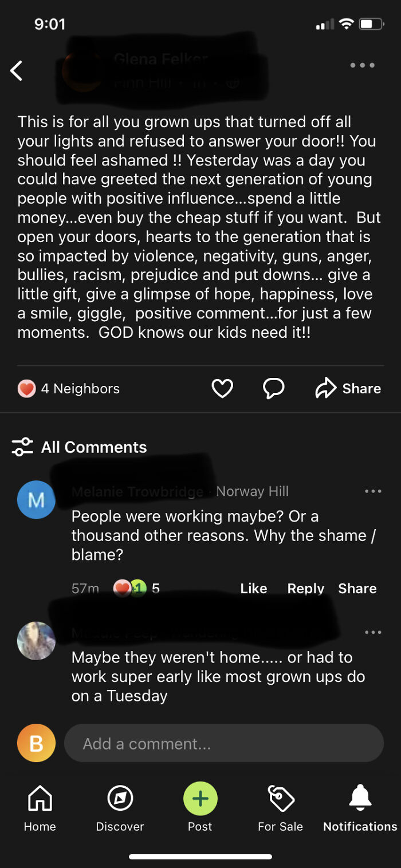Tap the Add a comment input field
The height and width of the screenshot is (868, 401).
(223, 743)
